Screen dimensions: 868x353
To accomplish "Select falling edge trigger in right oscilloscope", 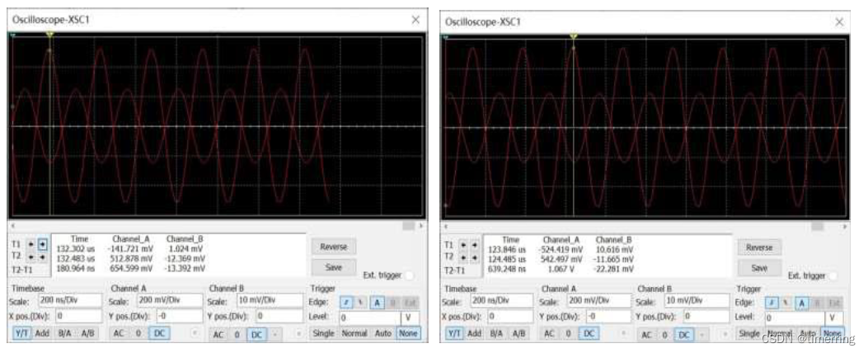I will click(785, 303).
